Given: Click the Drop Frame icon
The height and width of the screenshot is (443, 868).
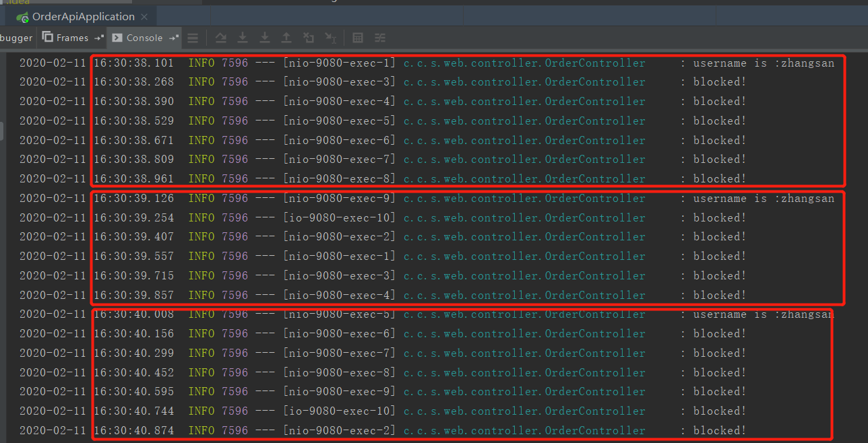Looking at the screenshot, I should click(x=309, y=38).
